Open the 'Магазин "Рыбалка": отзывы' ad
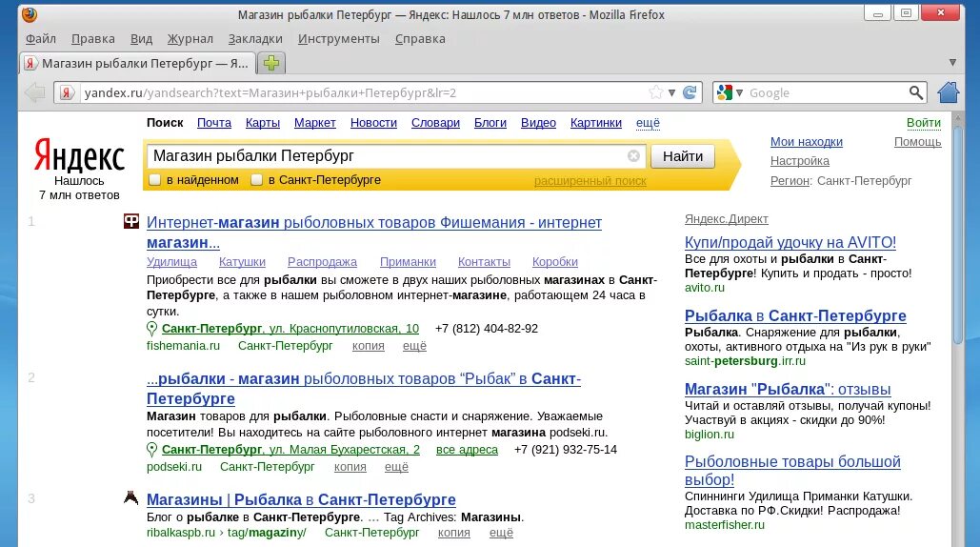The image size is (980, 547). pos(788,389)
